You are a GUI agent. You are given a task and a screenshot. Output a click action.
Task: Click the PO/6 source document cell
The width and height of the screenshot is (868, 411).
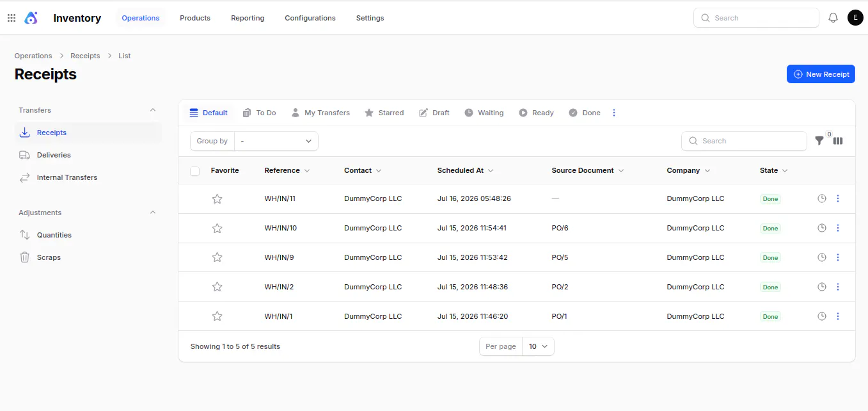560,228
